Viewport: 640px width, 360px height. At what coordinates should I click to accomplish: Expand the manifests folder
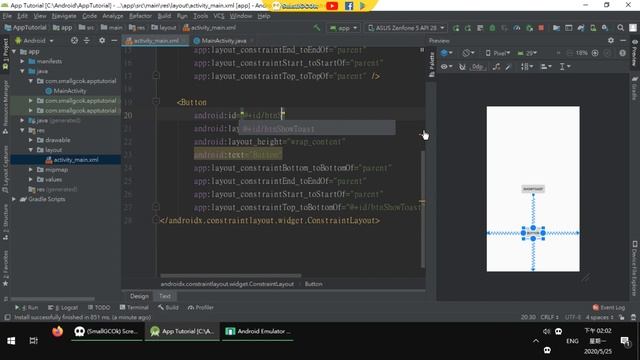22,61
